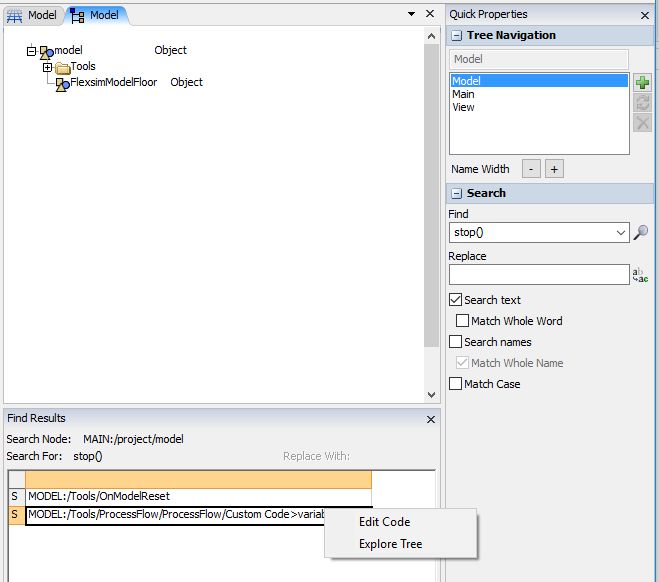Expand the Tools folder node
The image size is (659, 582).
tap(47, 67)
